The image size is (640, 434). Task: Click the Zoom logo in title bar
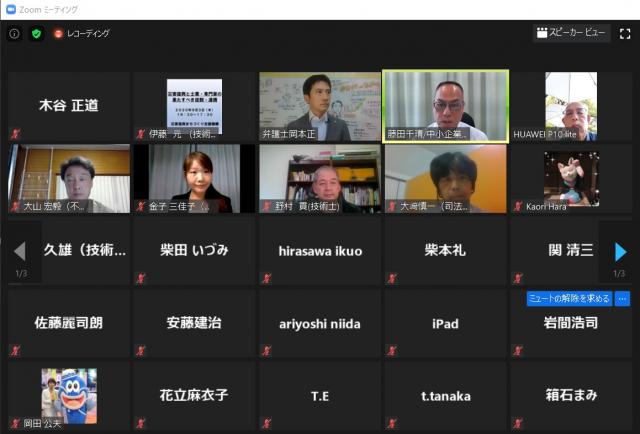[x=10, y=8]
